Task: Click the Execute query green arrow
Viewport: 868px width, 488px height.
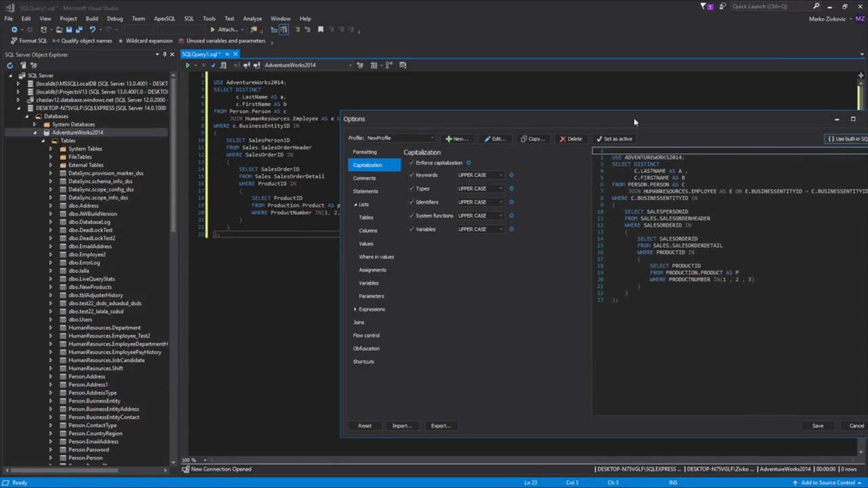Action: pyautogui.click(x=188, y=64)
